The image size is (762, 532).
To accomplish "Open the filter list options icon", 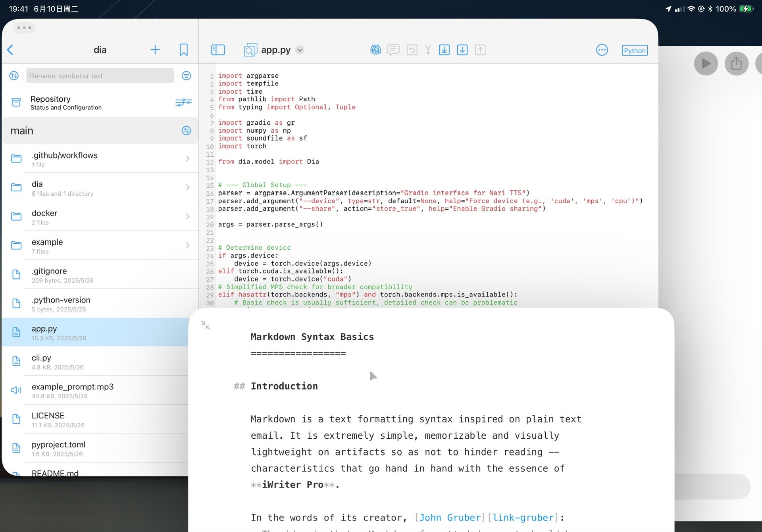I will 186,76.
